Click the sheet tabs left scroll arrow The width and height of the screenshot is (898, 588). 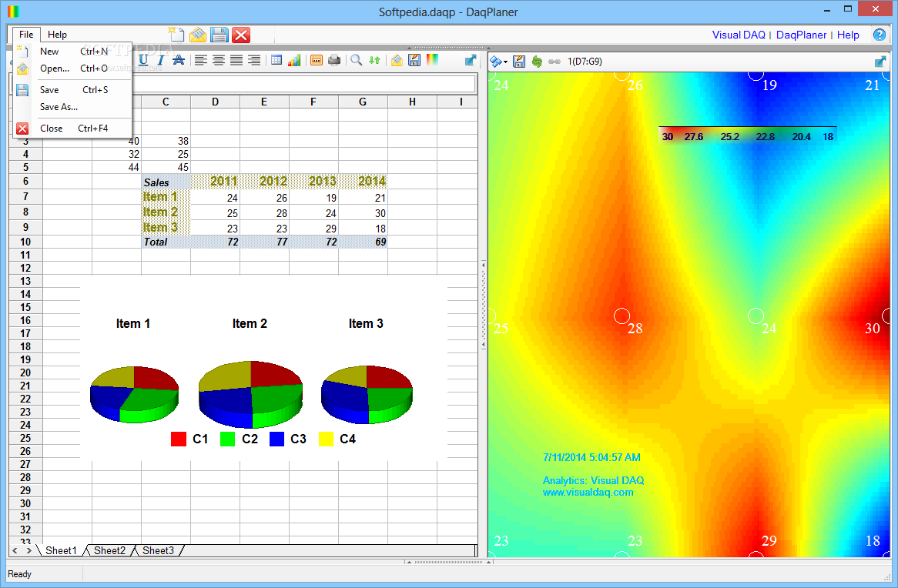point(15,550)
